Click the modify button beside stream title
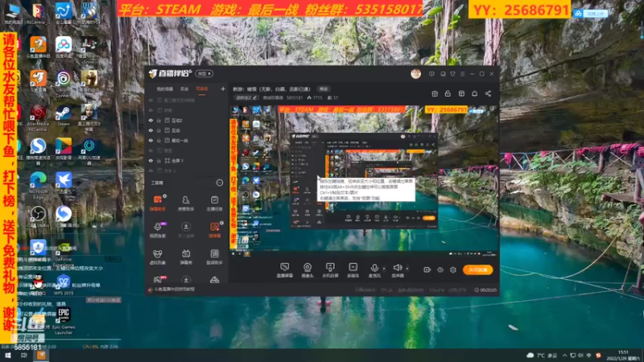 coord(324,89)
